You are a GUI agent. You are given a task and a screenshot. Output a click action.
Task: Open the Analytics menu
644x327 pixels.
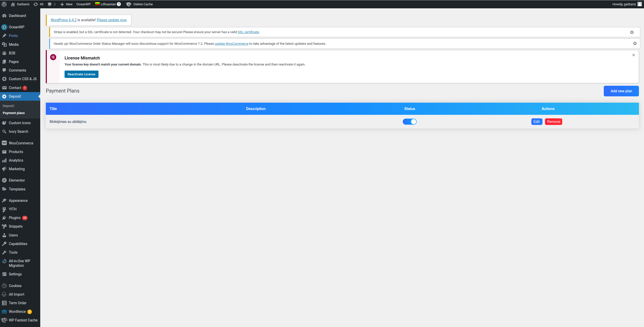click(20, 160)
